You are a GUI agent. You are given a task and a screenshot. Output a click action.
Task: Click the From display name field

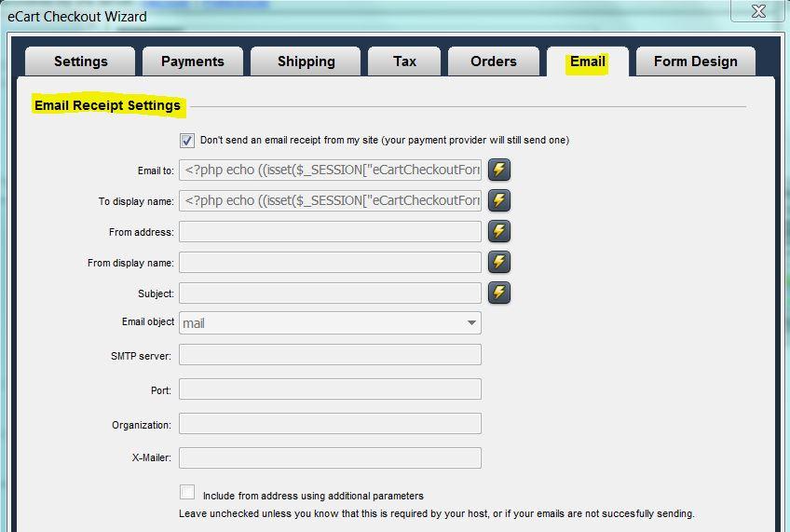click(x=330, y=263)
